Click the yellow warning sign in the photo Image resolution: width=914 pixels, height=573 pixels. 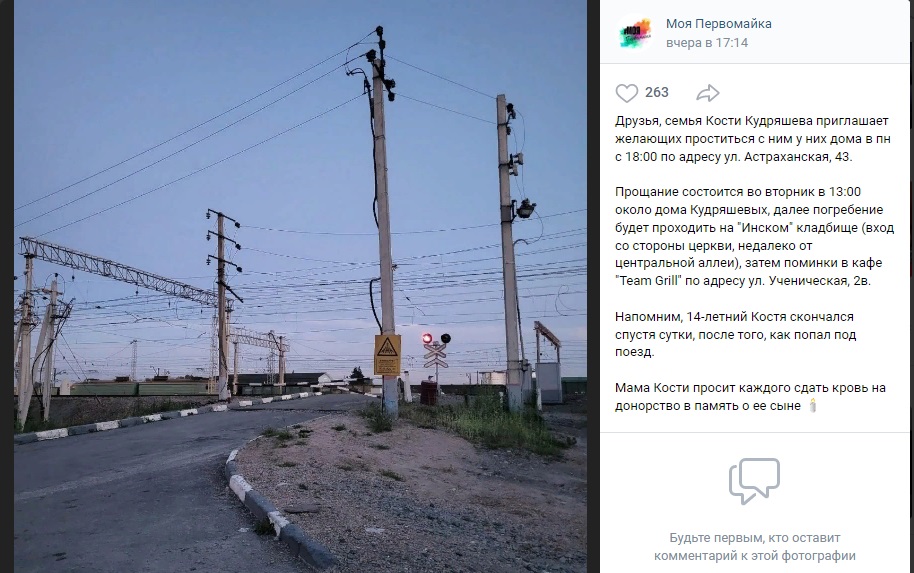pos(387,354)
